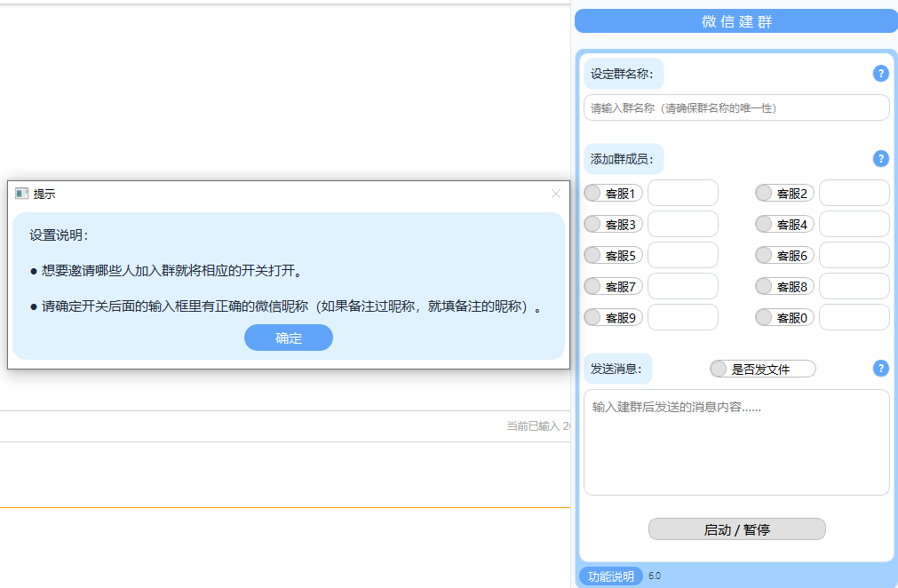Turn on the 客服5 switch
Image resolution: width=898 pixels, height=588 pixels.
tap(613, 255)
